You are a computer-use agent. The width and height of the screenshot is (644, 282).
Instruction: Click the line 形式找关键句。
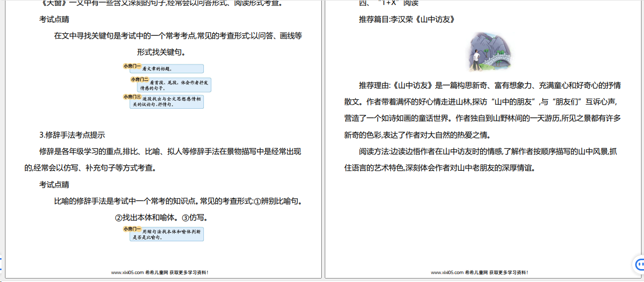[x=163, y=52]
